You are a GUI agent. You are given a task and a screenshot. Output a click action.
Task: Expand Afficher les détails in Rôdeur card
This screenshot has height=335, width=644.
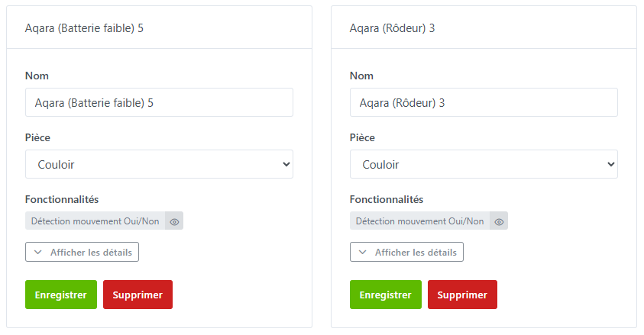coord(407,252)
